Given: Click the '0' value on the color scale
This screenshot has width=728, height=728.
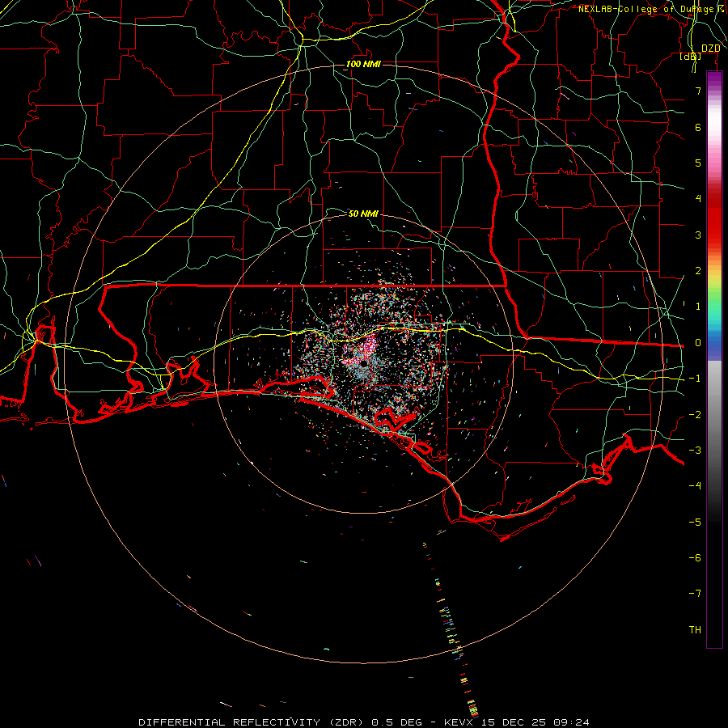Looking at the screenshot, I should tap(698, 343).
